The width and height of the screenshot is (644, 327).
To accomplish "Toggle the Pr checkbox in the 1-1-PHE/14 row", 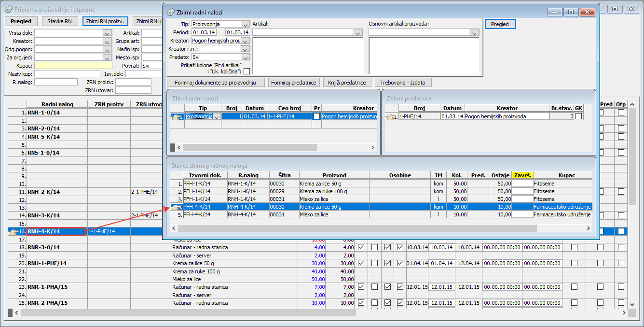I will pos(316,116).
